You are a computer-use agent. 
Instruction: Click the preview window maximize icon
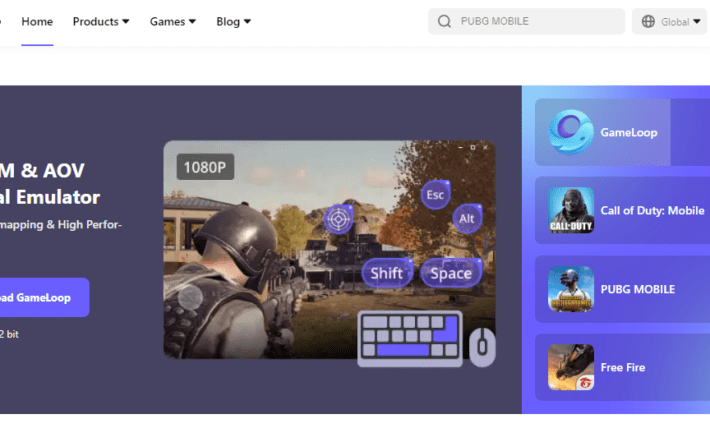pos(473,147)
